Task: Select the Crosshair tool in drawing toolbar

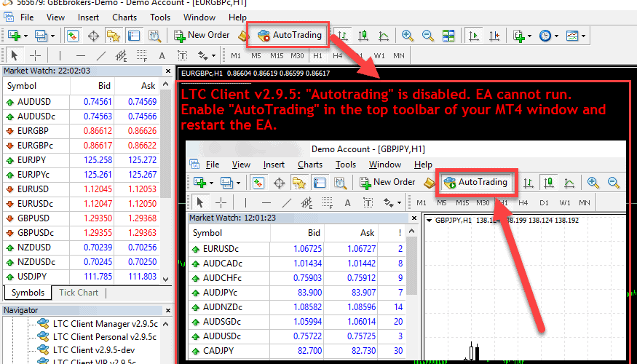Action: [x=36, y=55]
